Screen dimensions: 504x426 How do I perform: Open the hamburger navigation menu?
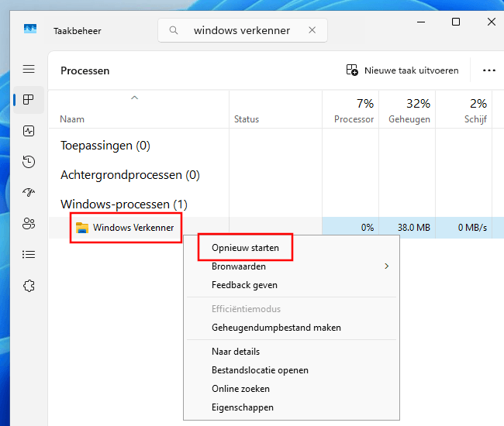(29, 69)
